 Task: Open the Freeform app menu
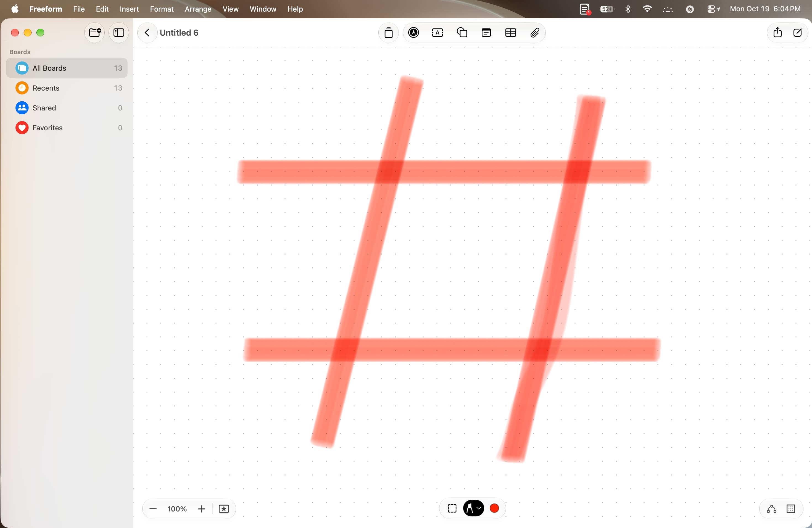[x=46, y=9]
